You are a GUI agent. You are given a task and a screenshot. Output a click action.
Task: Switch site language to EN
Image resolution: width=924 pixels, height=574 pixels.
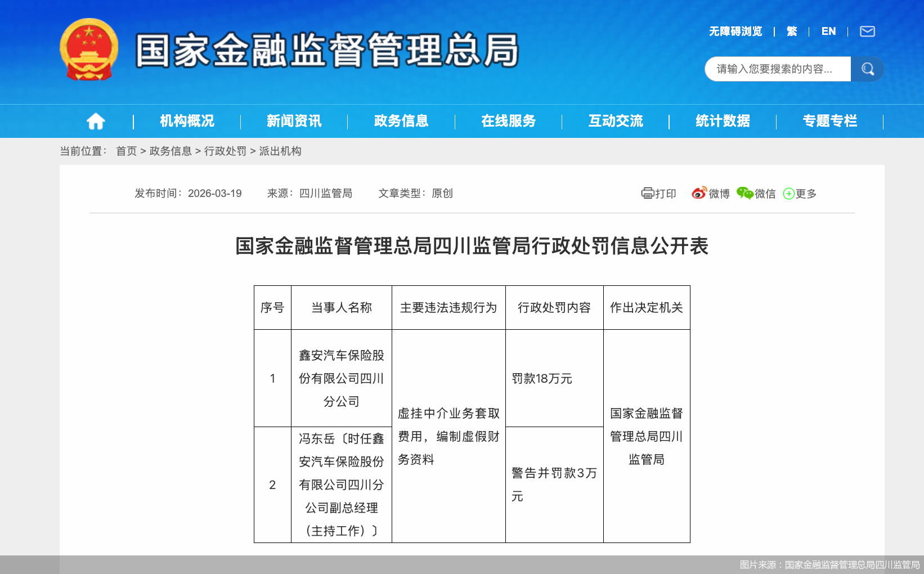coord(828,31)
